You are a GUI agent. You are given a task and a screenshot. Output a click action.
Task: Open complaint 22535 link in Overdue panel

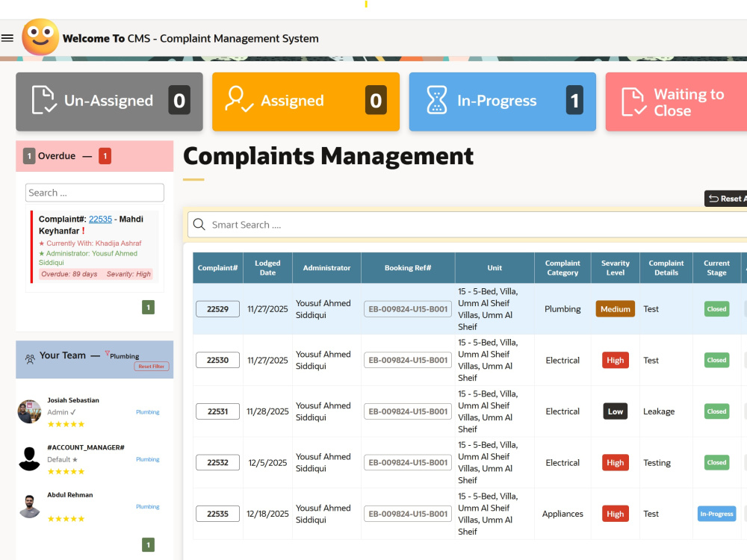coord(100,219)
